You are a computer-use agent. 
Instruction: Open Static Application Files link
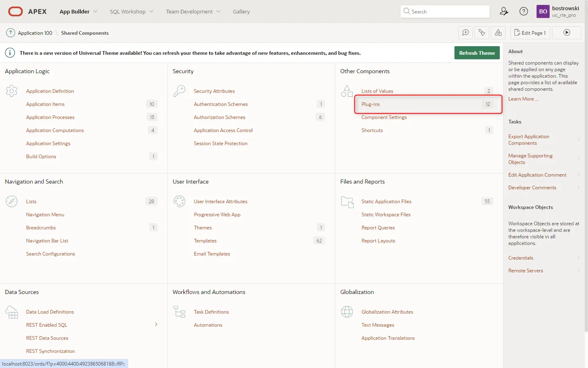click(x=386, y=202)
